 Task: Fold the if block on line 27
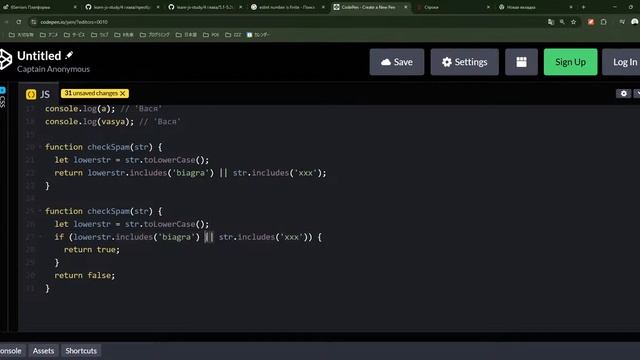pos(40,237)
